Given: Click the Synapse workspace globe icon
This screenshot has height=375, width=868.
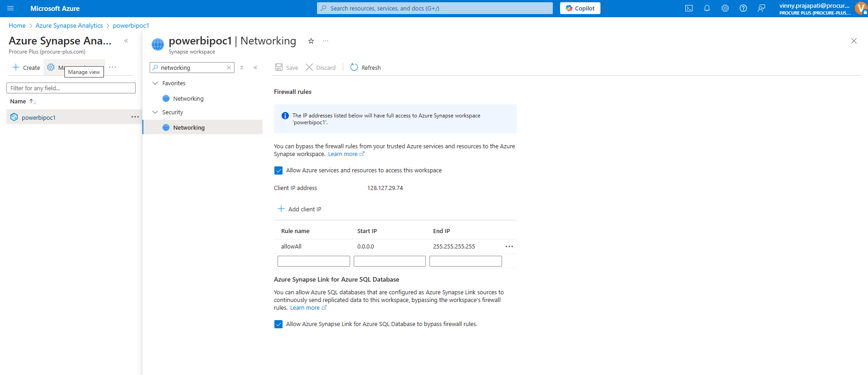Looking at the screenshot, I should (158, 44).
